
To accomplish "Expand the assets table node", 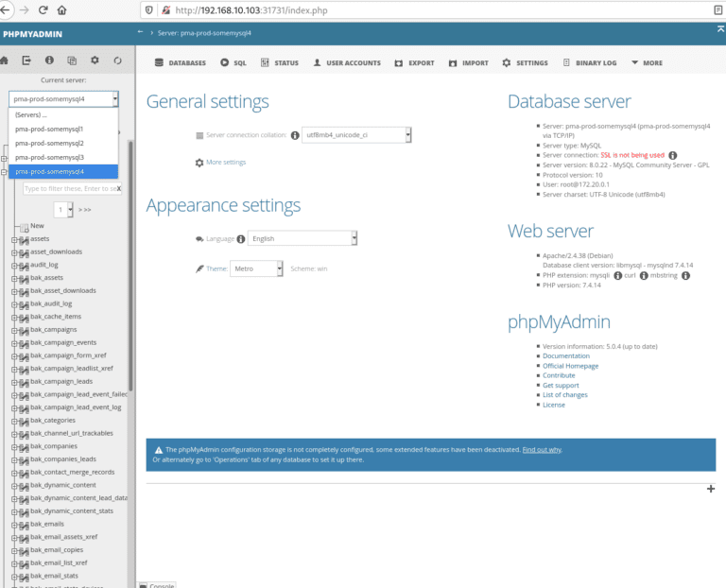I will [14, 239].
